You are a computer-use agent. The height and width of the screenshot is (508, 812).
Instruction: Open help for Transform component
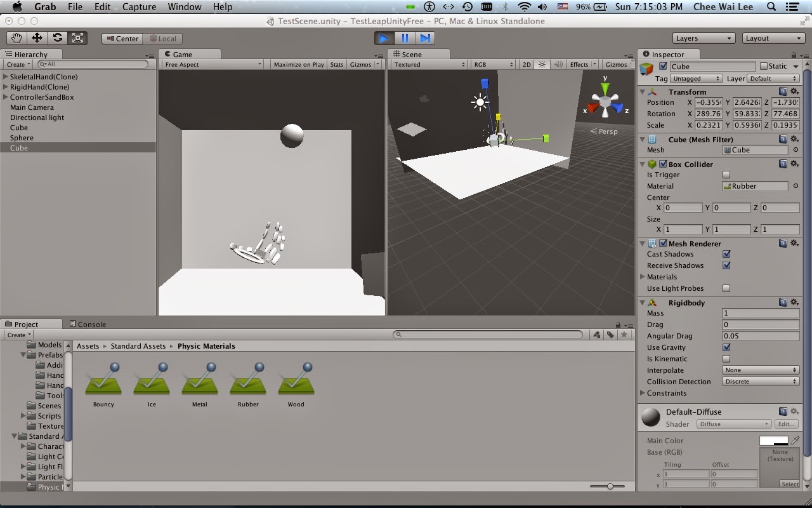783,92
